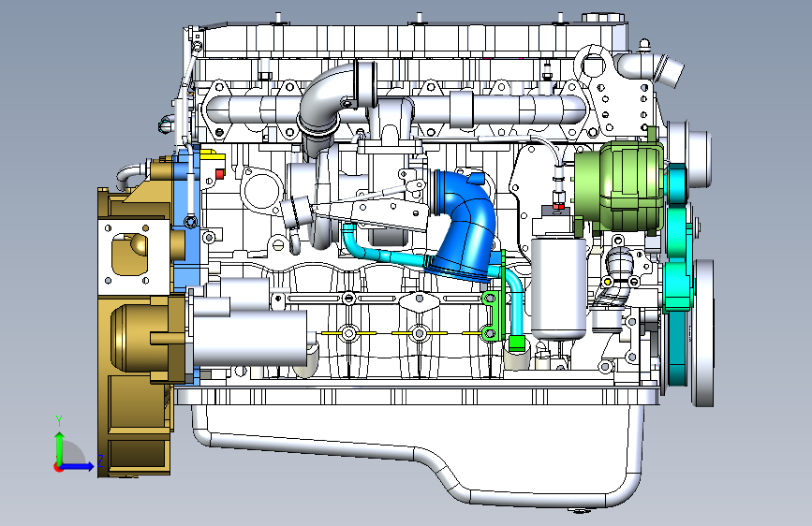
Task: Select the green alternator housing
Action: pyautogui.click(x=619, y=184)
